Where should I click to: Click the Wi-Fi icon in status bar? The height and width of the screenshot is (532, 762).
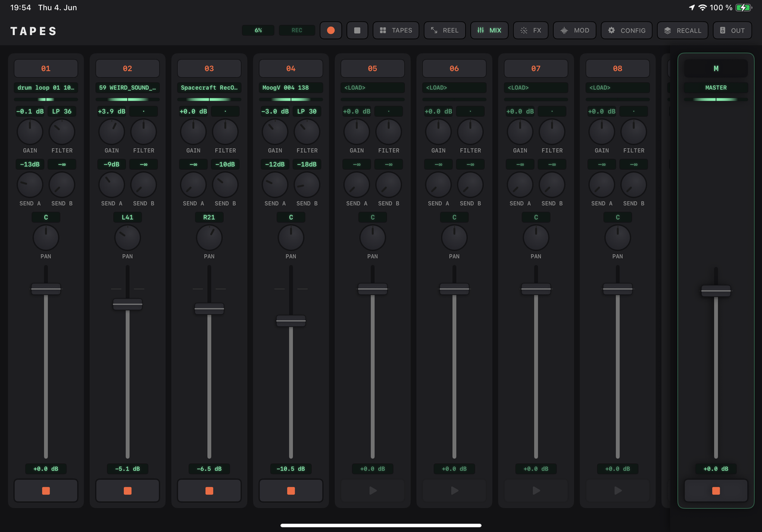(702, 8)
